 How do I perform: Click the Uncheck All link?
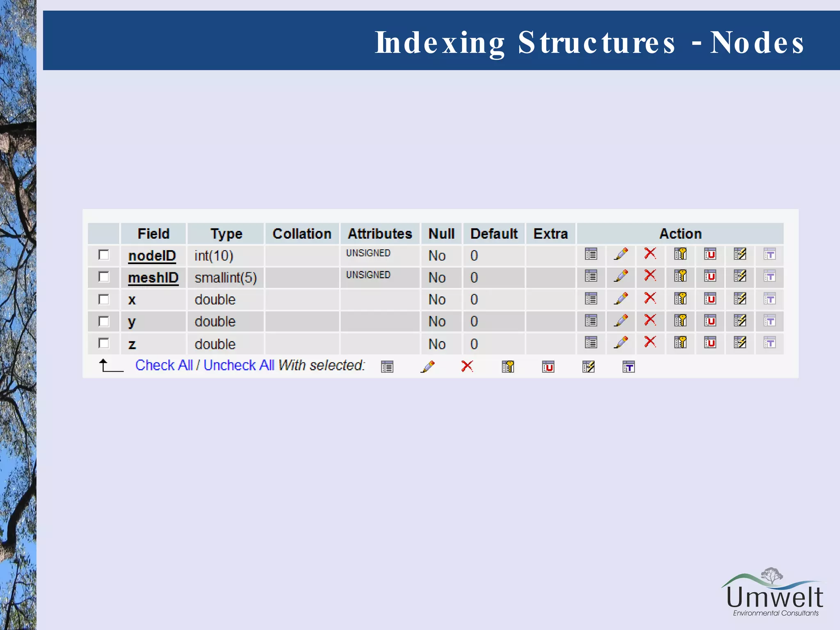[x=239, y=365]
